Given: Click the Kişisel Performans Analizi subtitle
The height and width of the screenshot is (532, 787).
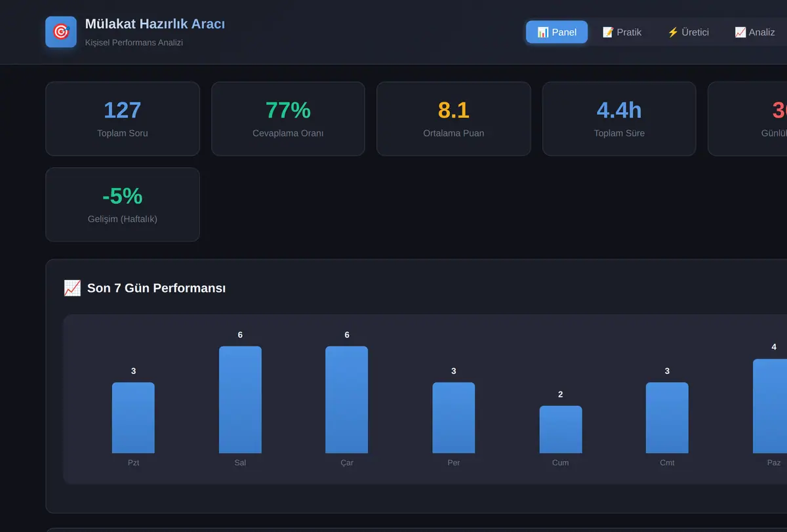Looking at the screenshot, I should (134, 43).
